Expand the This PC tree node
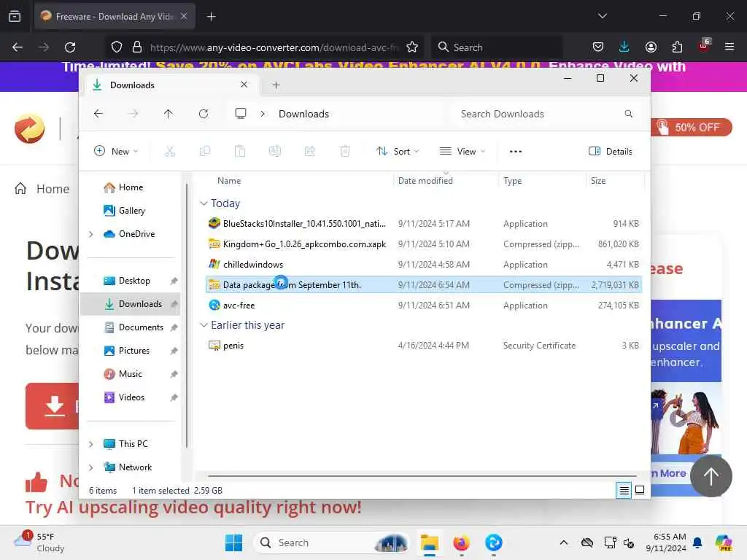747x560 pixels. click(x=90, y=444)
